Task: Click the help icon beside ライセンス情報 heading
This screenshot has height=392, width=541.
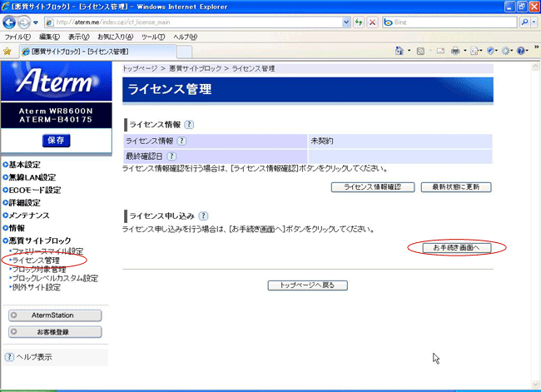Action: (190, 124)
